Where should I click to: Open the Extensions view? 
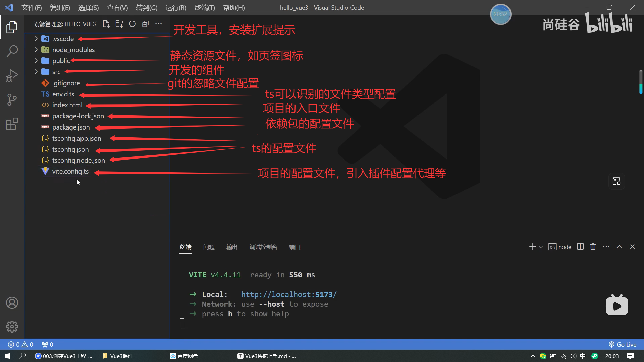tap(12, 124)
